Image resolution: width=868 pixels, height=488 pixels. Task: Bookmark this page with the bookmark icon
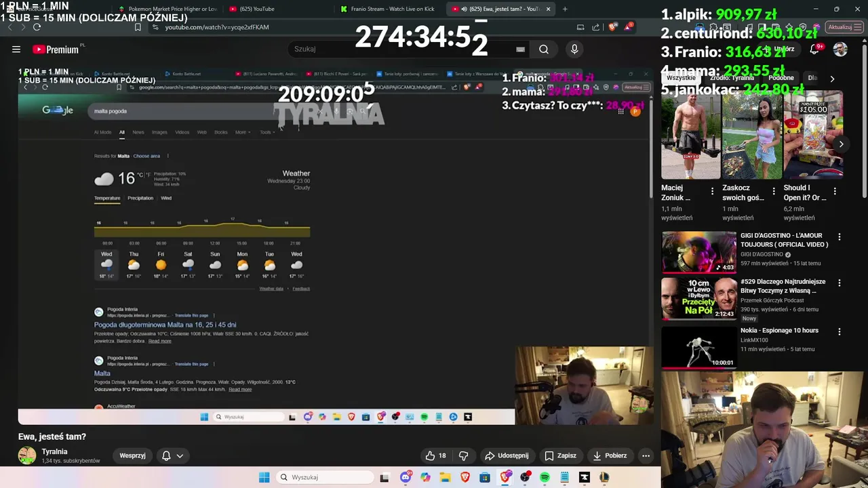(x=138, y=27)
